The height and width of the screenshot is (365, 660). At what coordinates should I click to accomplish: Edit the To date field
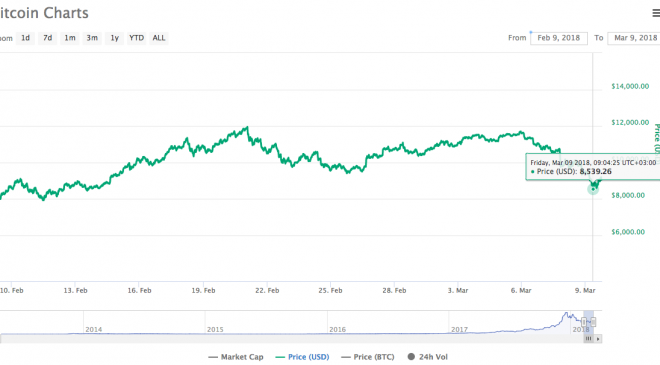point(635,38)
